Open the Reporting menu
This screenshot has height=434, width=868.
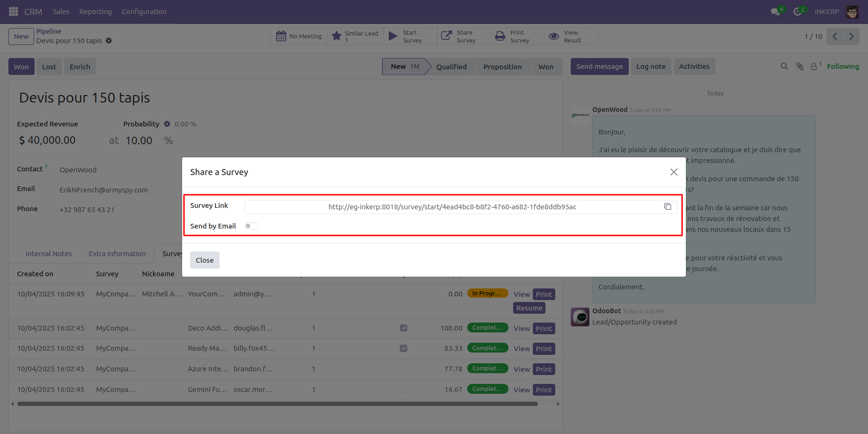(x=96, y=12)
